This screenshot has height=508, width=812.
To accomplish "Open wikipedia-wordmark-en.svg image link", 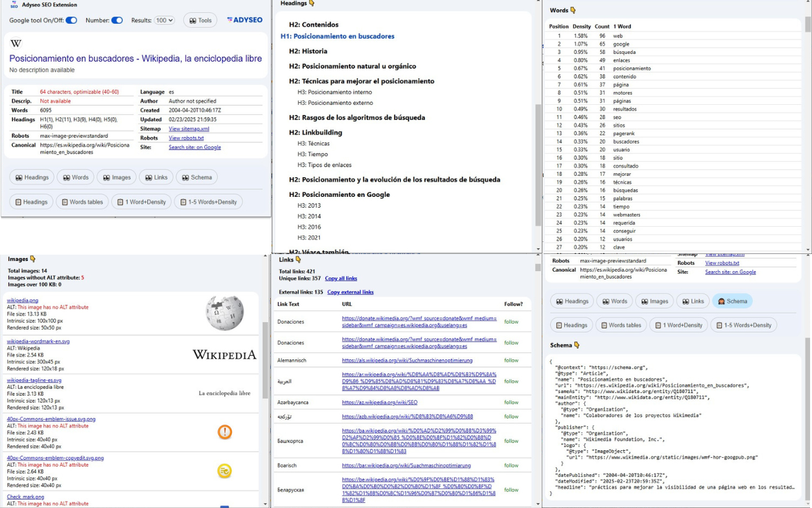I will (x=38, y=341).
